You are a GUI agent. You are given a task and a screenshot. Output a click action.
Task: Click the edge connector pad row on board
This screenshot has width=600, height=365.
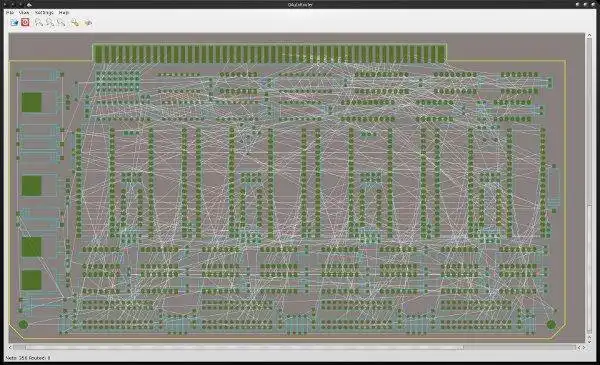[269, 54]
